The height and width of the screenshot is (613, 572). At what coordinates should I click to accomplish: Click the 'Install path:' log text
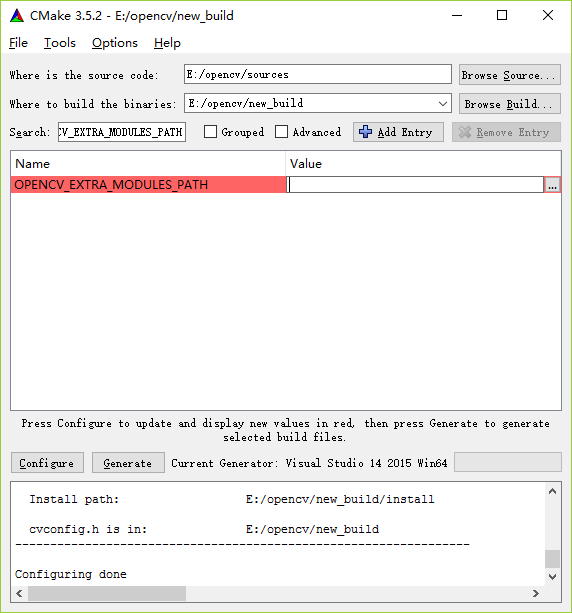(74, 499)
